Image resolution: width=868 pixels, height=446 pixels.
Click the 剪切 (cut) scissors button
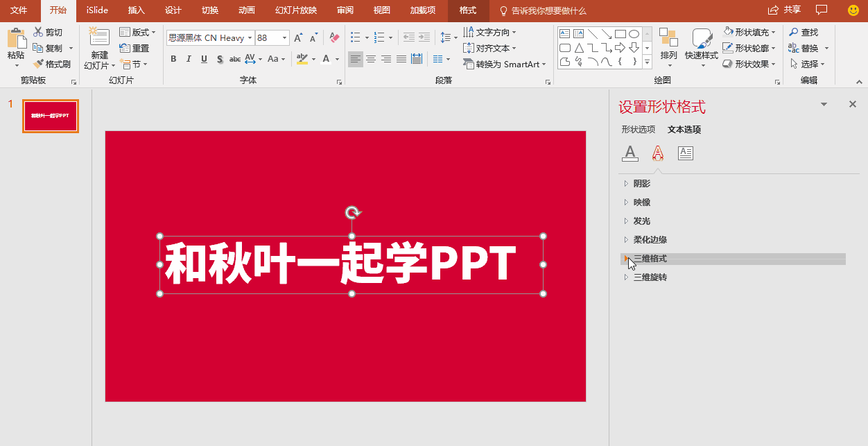tap(47, 33)
